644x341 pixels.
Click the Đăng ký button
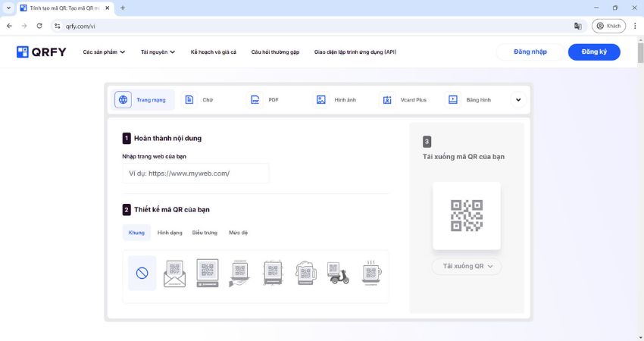pyautogui.click(x=594, y=52)
